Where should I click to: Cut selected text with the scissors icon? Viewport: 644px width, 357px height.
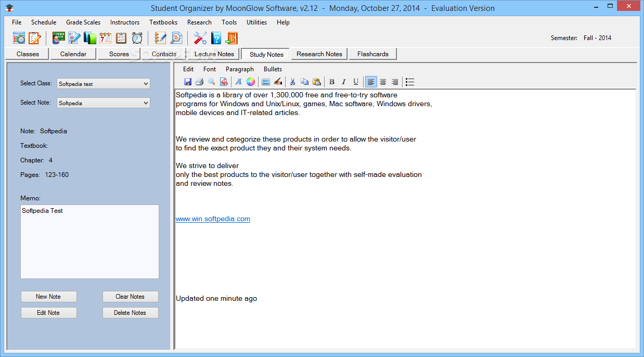[293, 82]
